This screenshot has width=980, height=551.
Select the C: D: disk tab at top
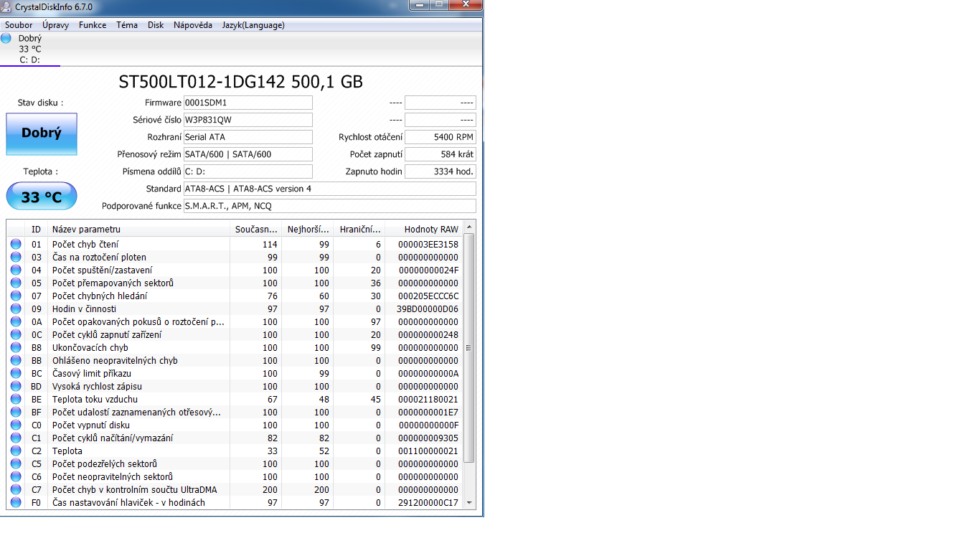30,49
